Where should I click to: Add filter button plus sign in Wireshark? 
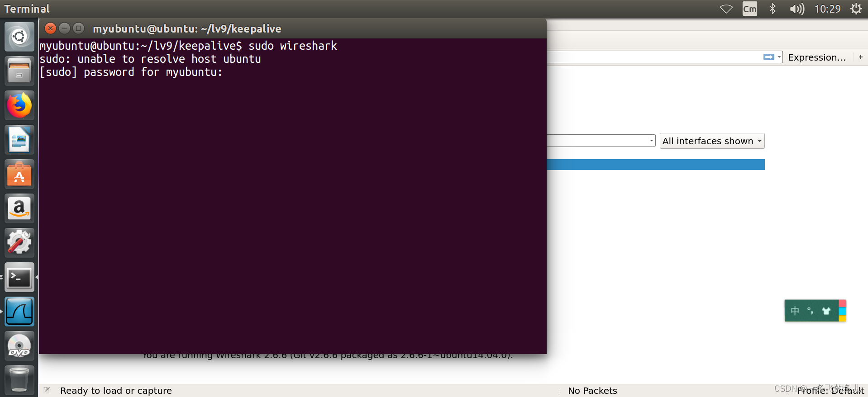point(860,57)
